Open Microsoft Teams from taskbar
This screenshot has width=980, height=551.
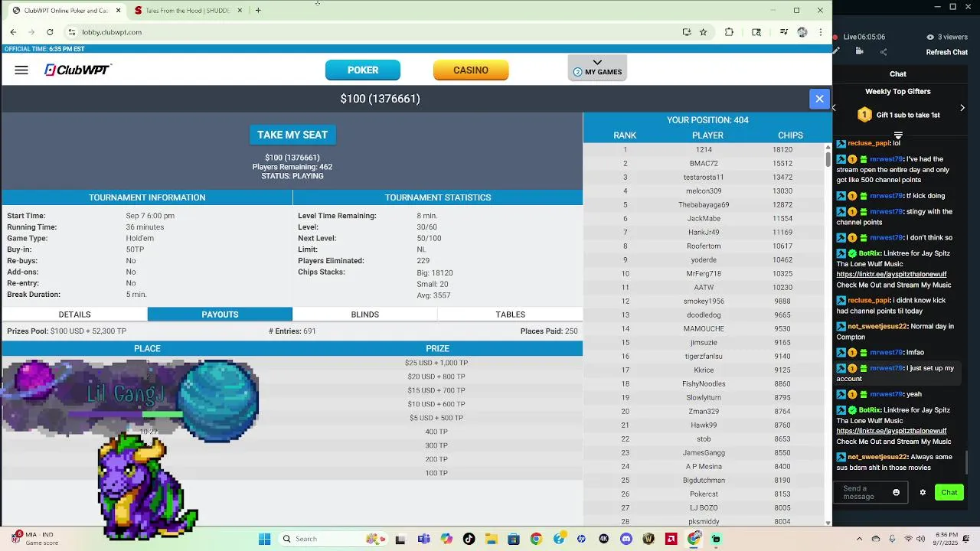(423, 539)
